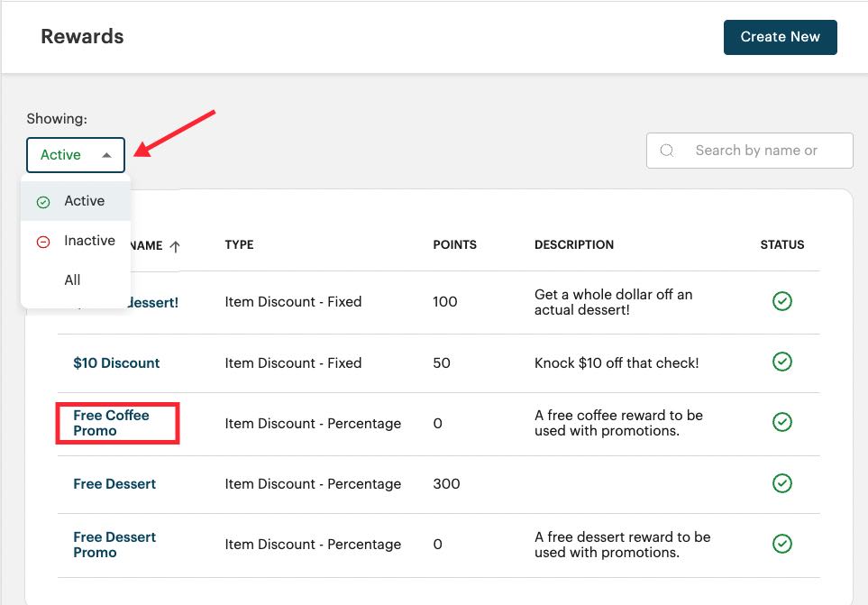This screenshot has width=868, height=605.
Task: Click the red minus icon beside Inactive
Action: pyautogui.click(x=42, y=240)
